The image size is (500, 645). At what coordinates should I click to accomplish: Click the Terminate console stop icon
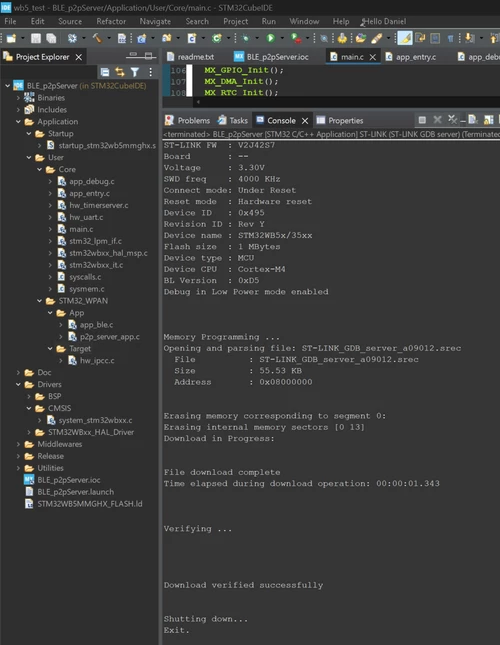(x=422, y=120)
